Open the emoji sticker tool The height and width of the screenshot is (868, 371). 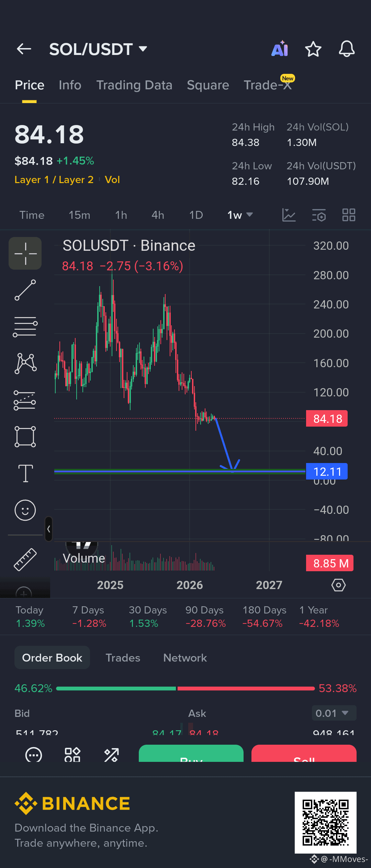(25, 510)
